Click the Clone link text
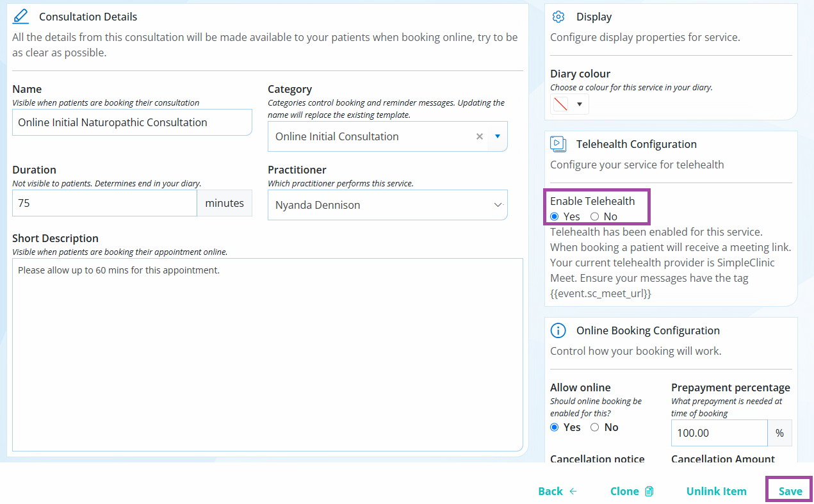 (624, 491)
